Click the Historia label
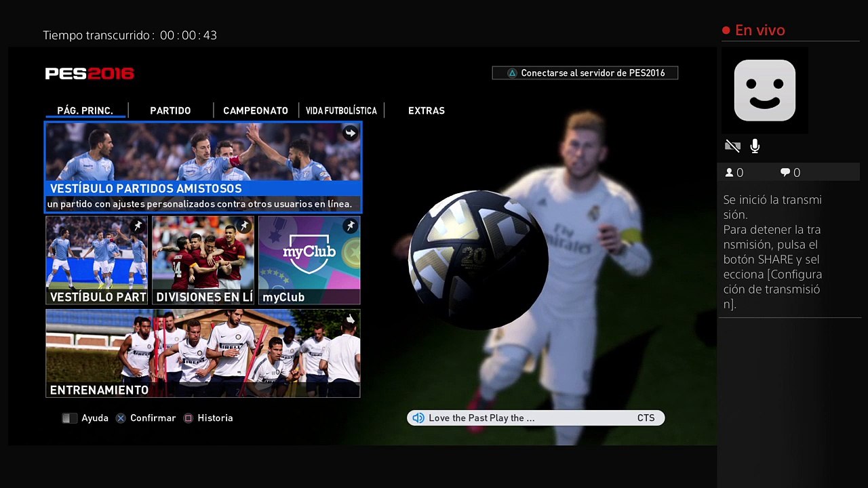 pos(216,418)
